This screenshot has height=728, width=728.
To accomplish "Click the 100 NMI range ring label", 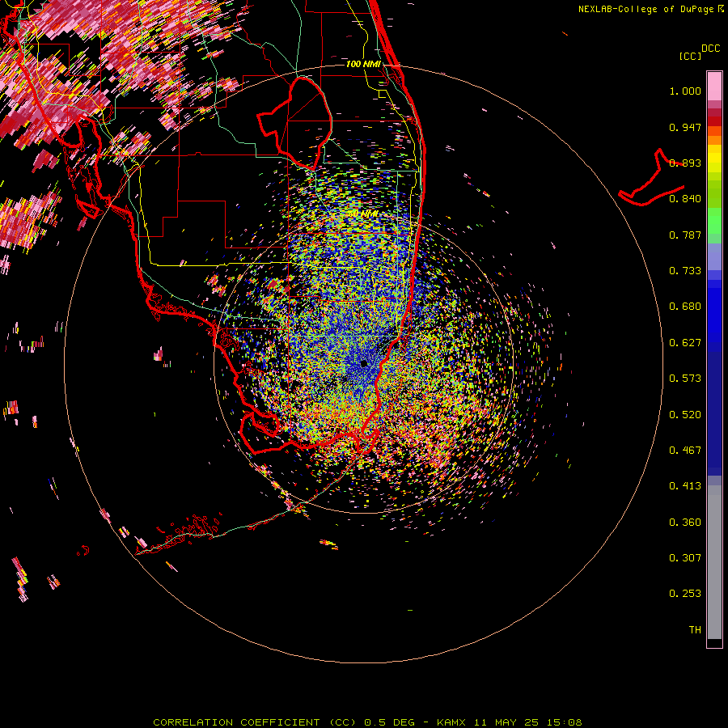I will pyautogui.click(x=363, y=64).
